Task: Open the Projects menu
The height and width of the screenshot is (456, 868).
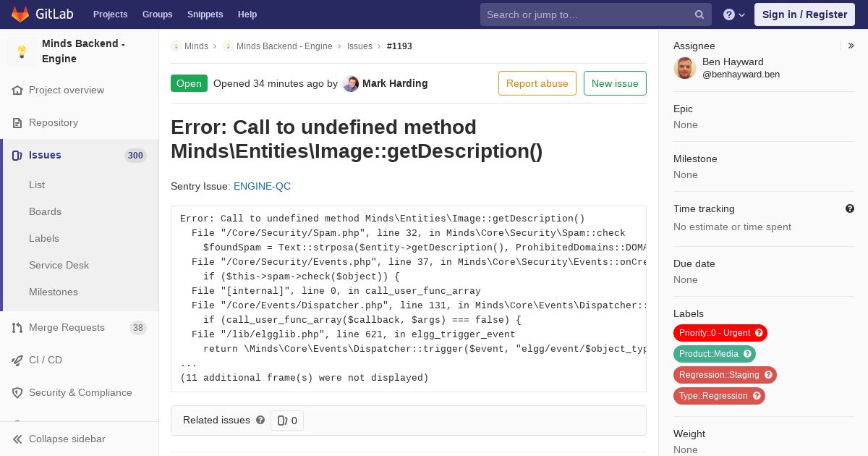Action: [110, 14]
